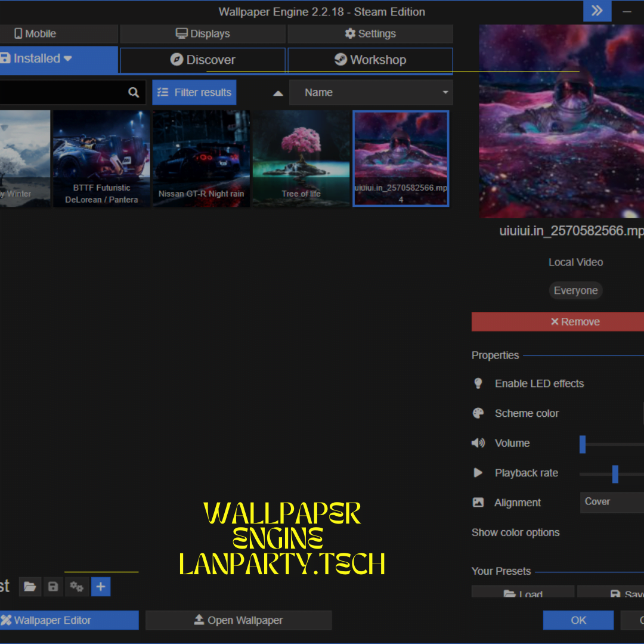Switch to the Workshop tab

click(x=370, y=60)
